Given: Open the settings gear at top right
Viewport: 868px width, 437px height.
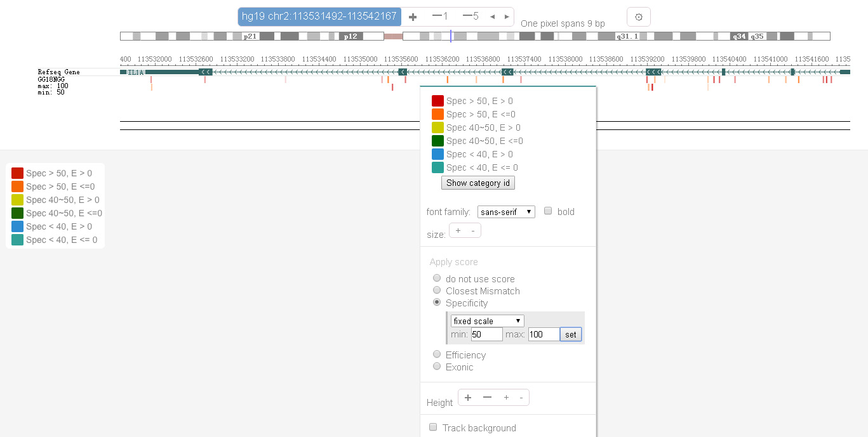Looking at the screenshot, I should [x=638, y=17].
